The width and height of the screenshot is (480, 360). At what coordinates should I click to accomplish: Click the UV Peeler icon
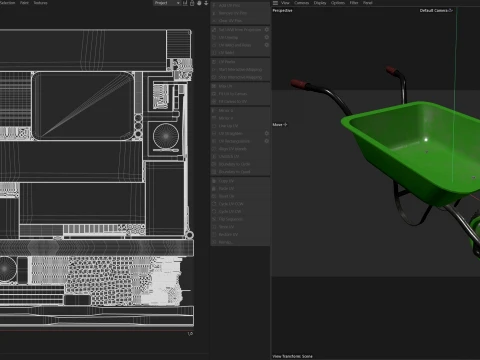tap(214, 62)
